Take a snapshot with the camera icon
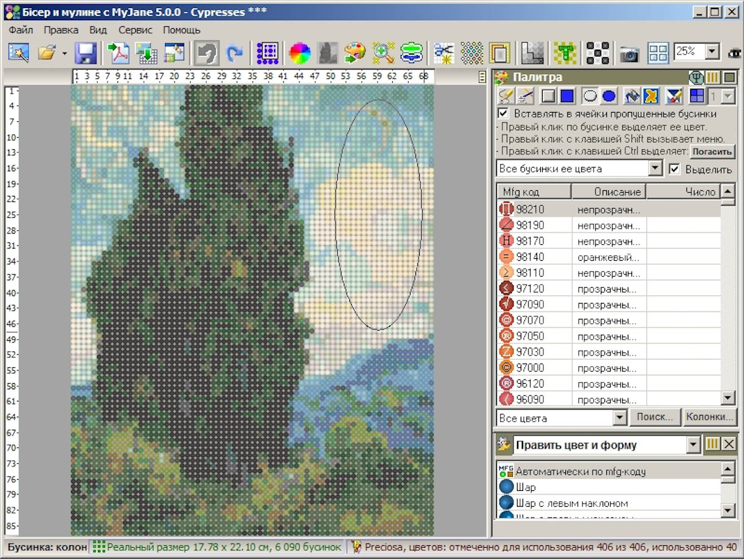This screenshot has width=744, height=560. click(x=629, y=53)
